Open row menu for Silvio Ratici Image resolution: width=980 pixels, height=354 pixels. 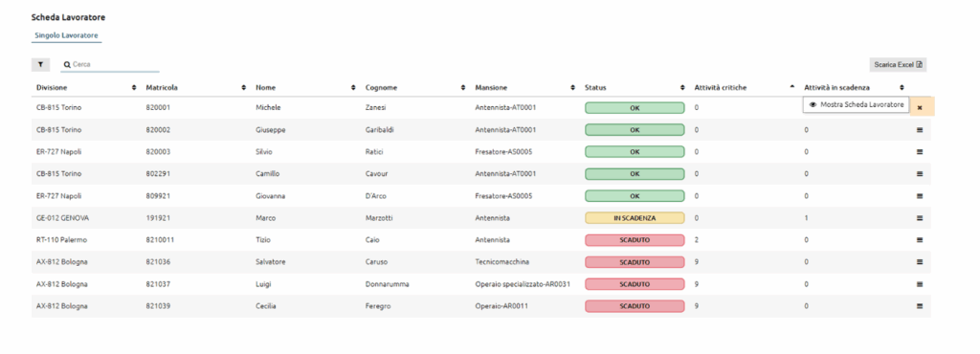[x=920, y=152]
